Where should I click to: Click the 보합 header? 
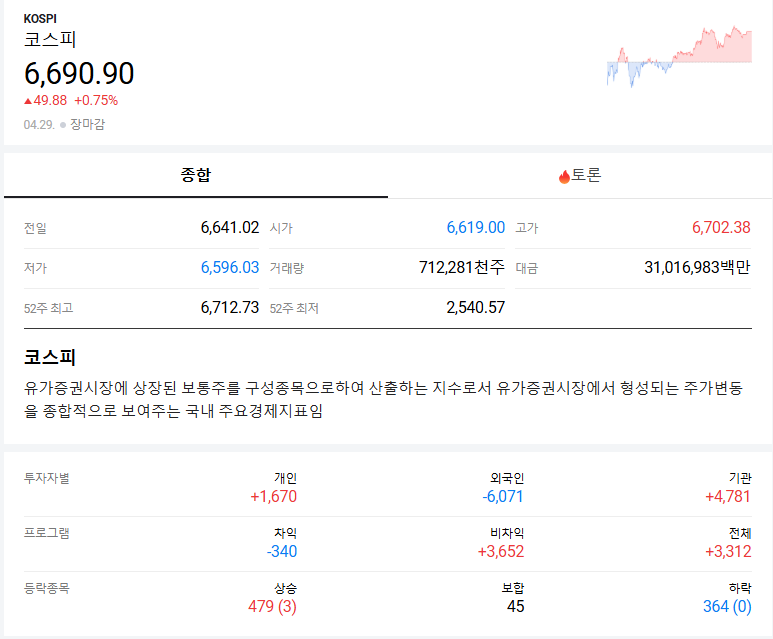tap(513, 588)
